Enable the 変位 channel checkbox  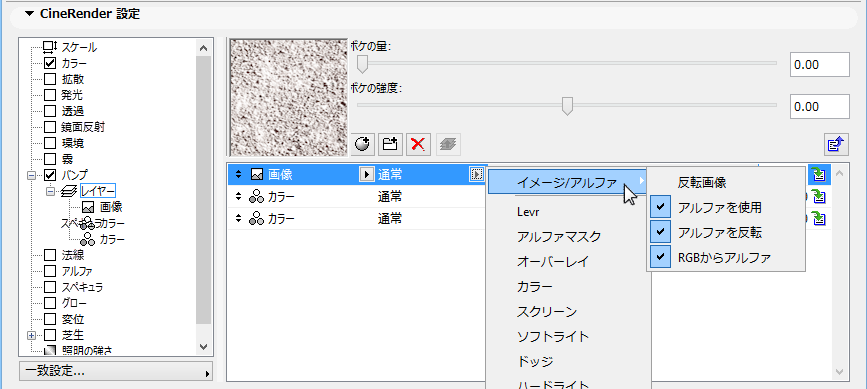[x=50, y=319]
